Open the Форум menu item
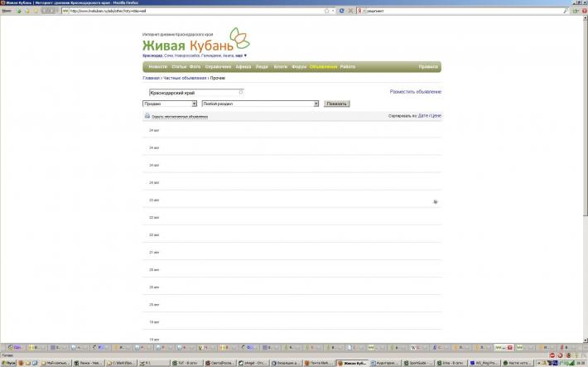The height and width of the screenshot is (367, 588). (299, 67)
